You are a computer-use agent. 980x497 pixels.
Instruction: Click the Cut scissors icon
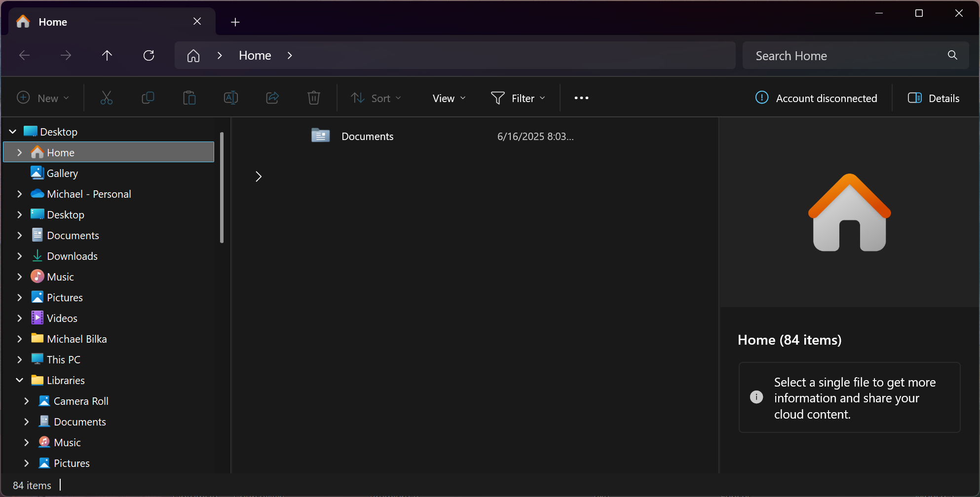point(106,98)
